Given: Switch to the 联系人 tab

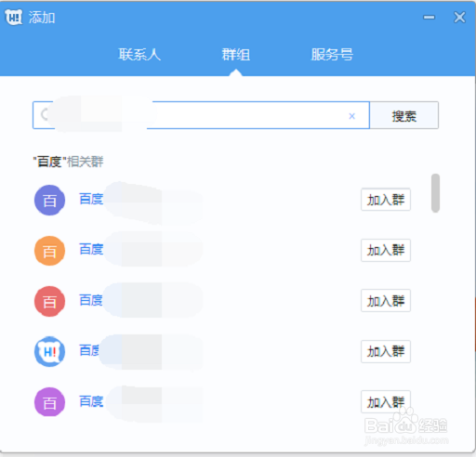Looking at the screenshot, I should click(x=139, y=55).
